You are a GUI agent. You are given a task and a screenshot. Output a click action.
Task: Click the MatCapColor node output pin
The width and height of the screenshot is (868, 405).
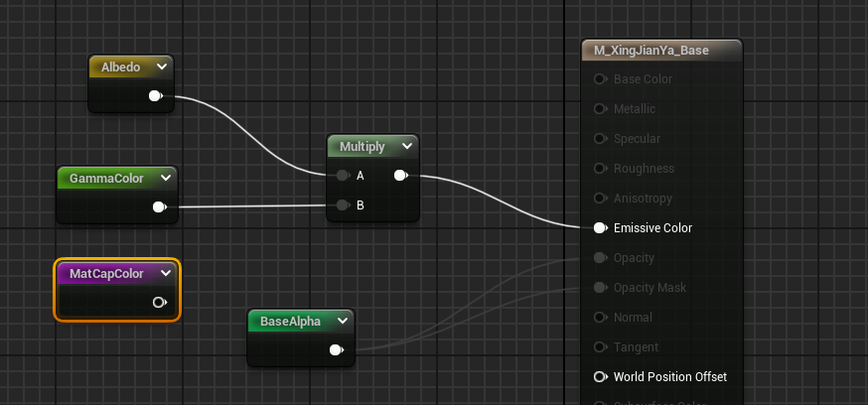159,302
